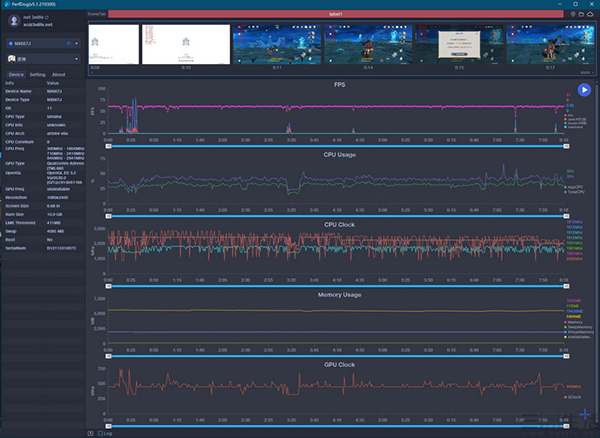Click the game app icon in the app selector

pos(11,60)
